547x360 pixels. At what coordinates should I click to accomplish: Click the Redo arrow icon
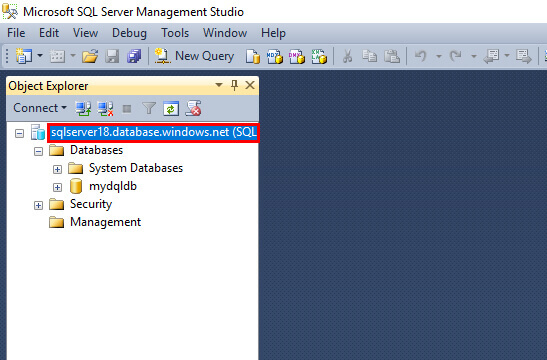point(456,56)
